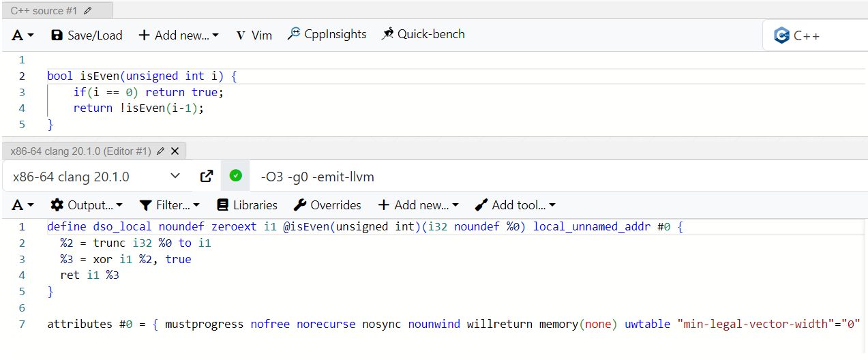
Task: Open code in CppInsights
Action: click(x=327, y=34)
